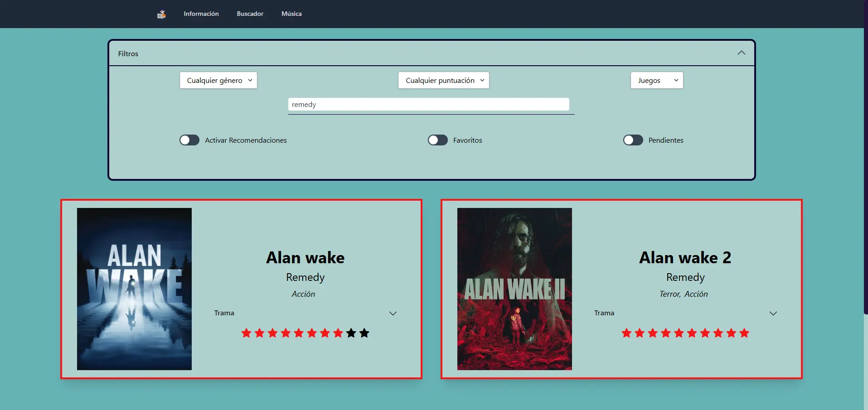Image resolution: width=868 pixels, height=410 pixels.
Task: Turn on the Pendientes switch
Action: [x=633, y=140]
